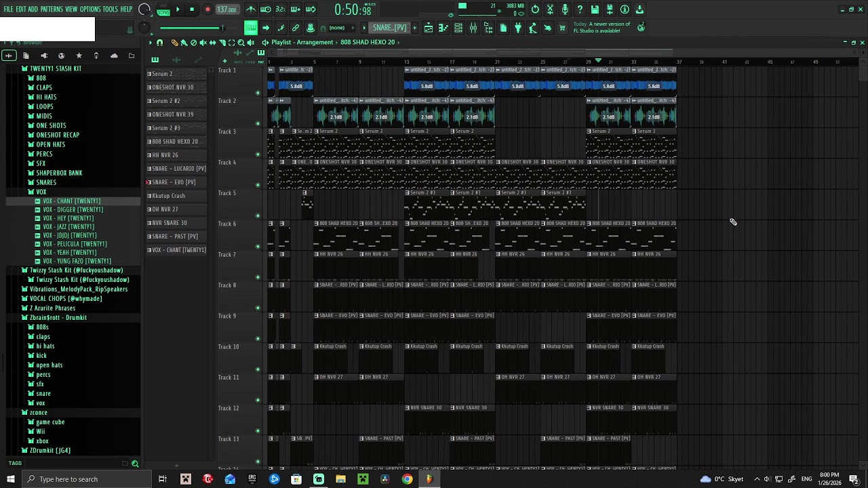Open the ADD menu

(x=33, y=9)
